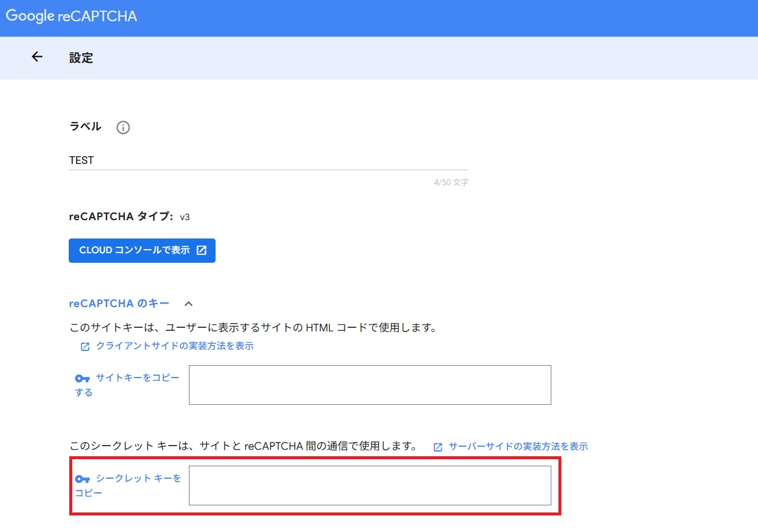Click the empty site key text box

370,385
